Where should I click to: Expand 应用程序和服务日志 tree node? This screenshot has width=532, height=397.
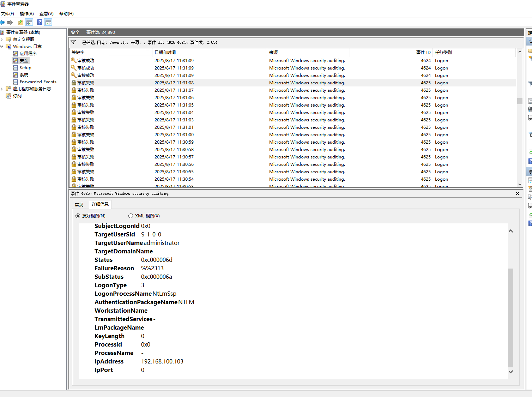click(2, 89)
